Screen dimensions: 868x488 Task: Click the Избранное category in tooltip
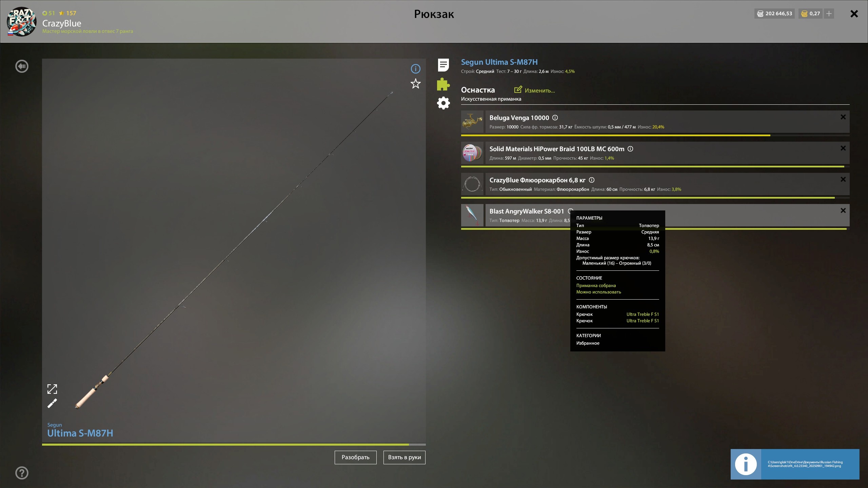click(588, 343)
